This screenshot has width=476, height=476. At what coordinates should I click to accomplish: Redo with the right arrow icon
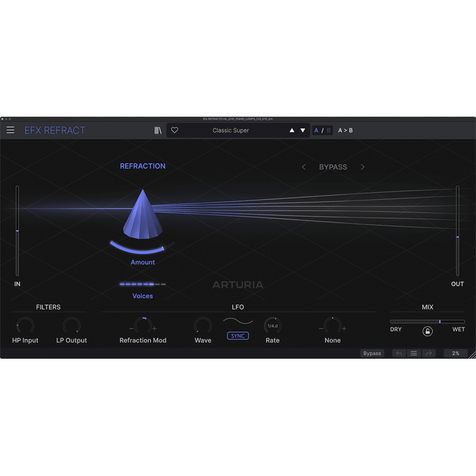[x=428, y=353]
